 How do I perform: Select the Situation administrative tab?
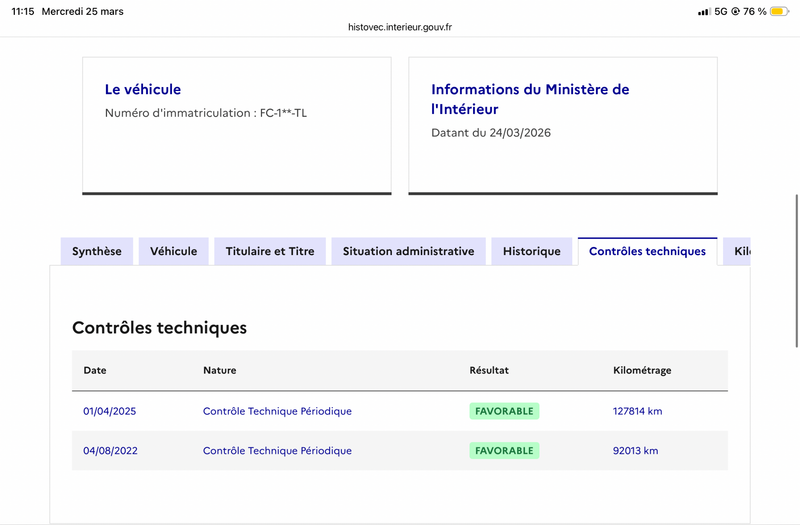[x=408, y=251]
